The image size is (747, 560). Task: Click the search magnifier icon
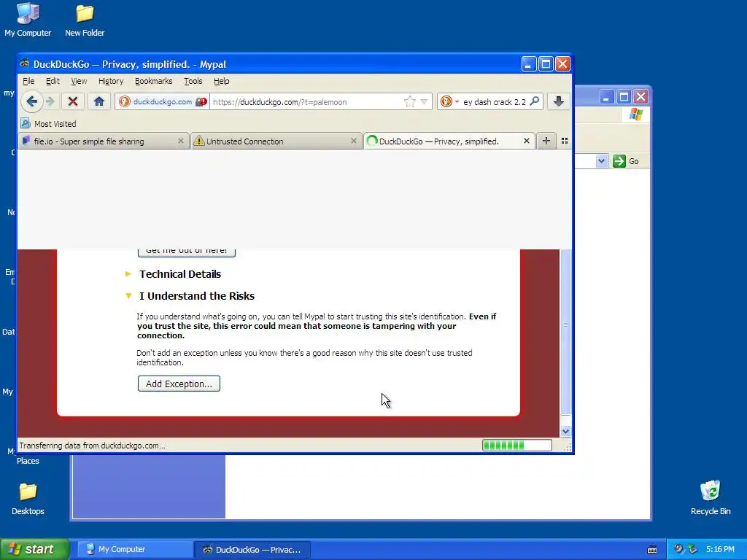click(x=535, y=101)
